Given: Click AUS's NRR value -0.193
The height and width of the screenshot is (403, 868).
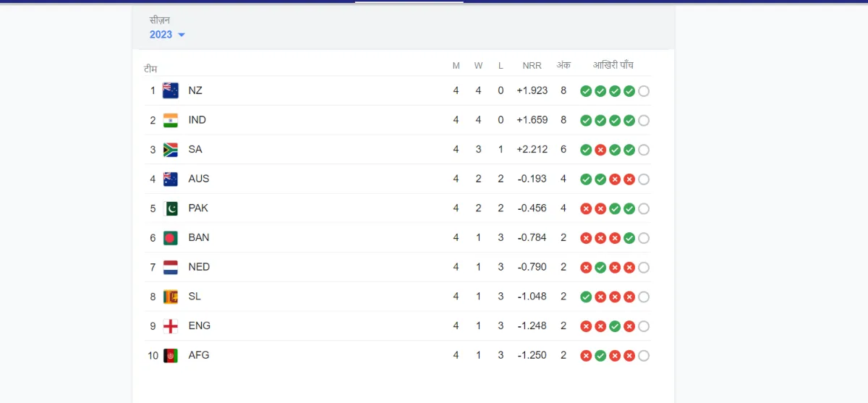Looking at the screenshot, I should [532, 179].
